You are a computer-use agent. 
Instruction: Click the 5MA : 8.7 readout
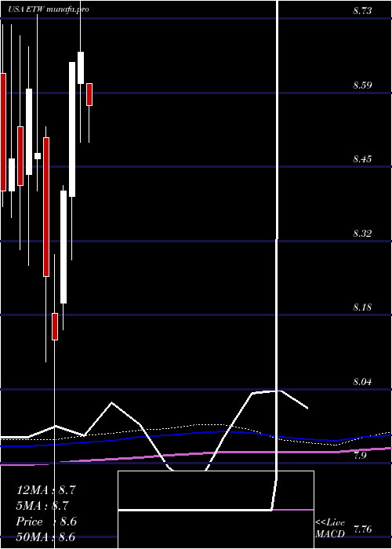click(x=42, y=506)
